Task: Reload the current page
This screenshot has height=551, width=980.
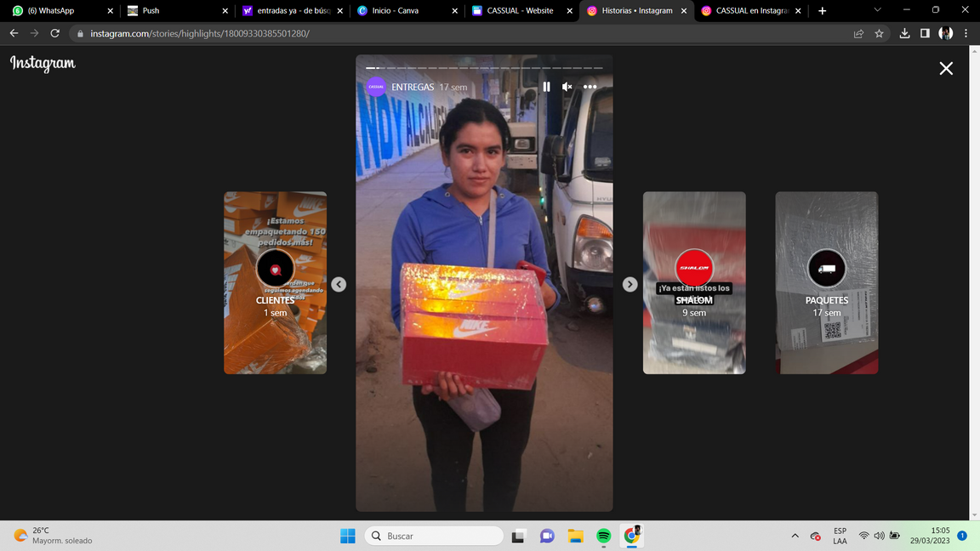Action: (x=54, y=33)
